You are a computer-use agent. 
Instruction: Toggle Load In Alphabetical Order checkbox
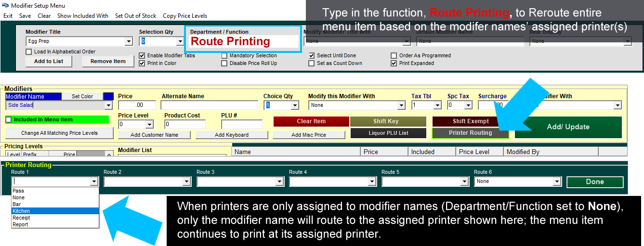pos(29,52)
